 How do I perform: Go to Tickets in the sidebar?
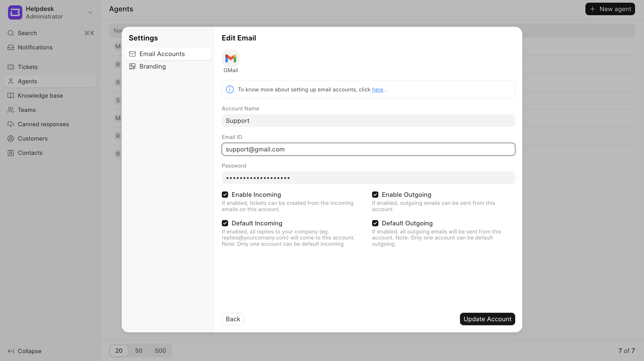pos(50,67)
